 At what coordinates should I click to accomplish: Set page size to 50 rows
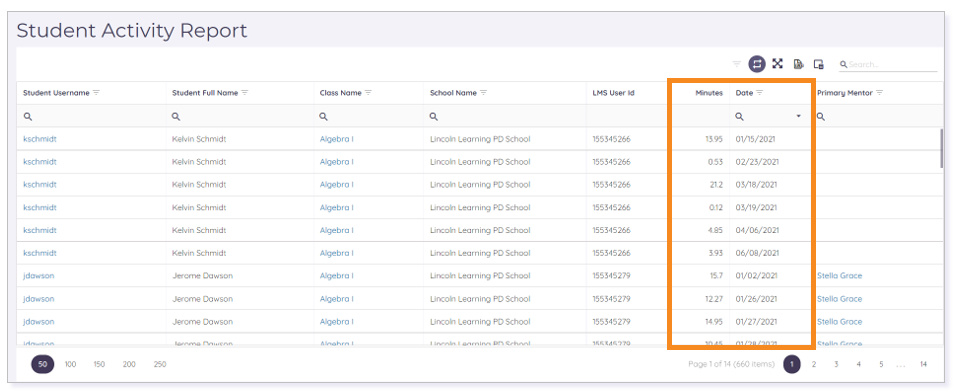[x=43, y=364]
